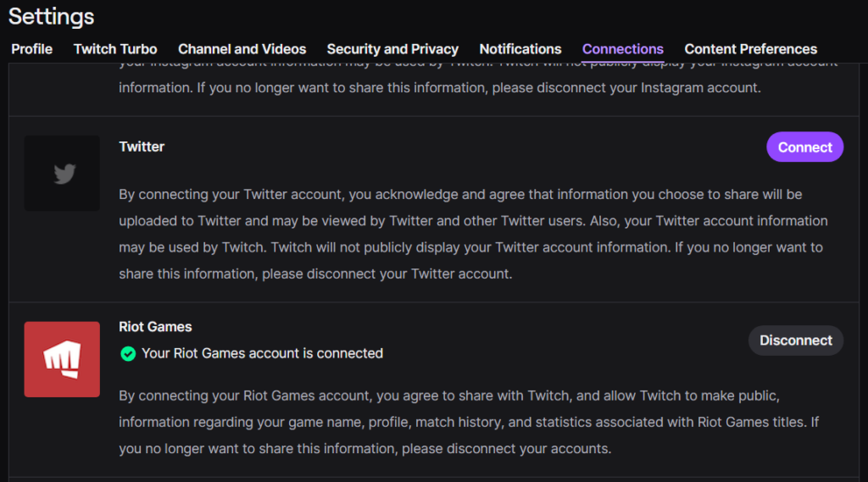The height and width of the screenshot is (482, 868).
Task: Click the Riot Games connection title
Action: [x=155, y=327]
